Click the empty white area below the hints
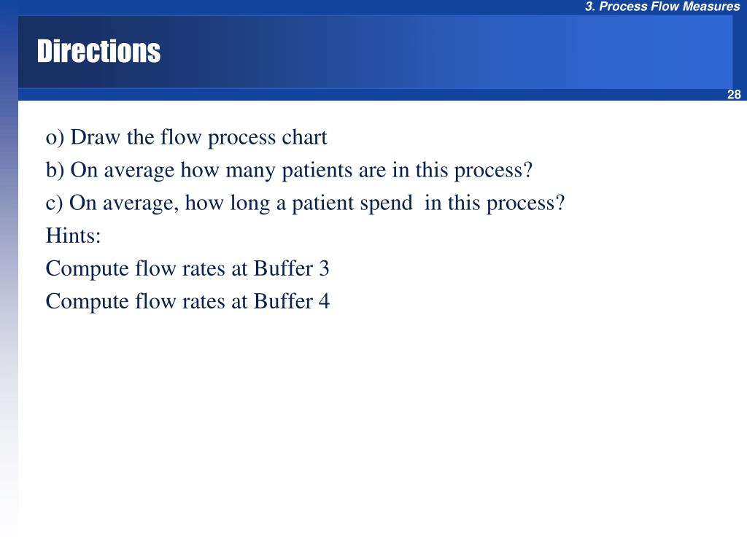This screenshot has width=747, height=560. click(x=381, y=429)
